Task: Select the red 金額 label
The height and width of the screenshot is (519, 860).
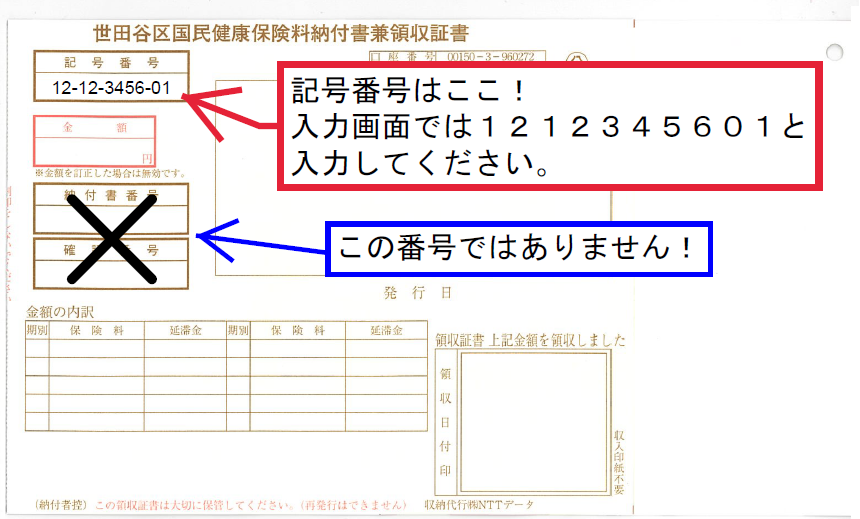Action: [x=94, y=127]
